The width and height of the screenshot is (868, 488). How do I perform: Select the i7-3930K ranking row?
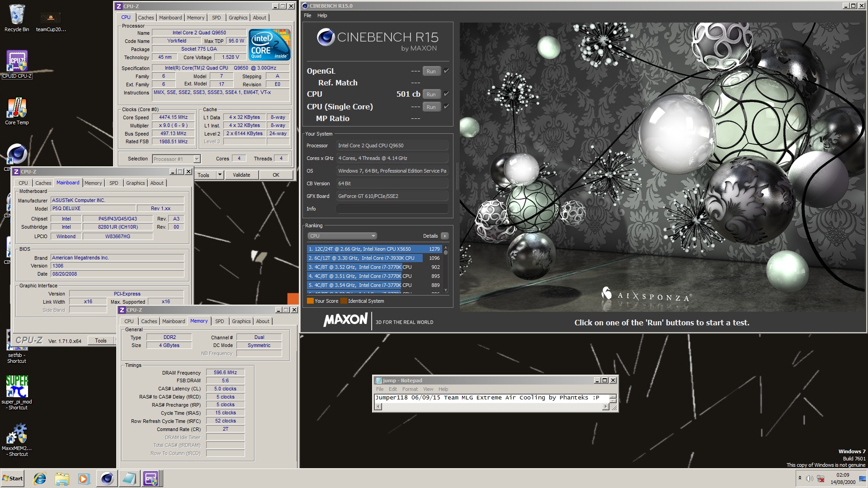(374, 258)
